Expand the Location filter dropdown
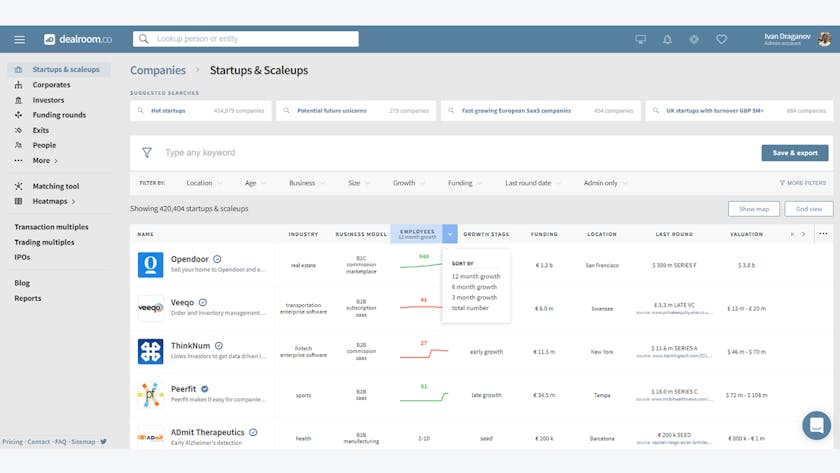This screenshot has width=840, height=473. point(204,183)
